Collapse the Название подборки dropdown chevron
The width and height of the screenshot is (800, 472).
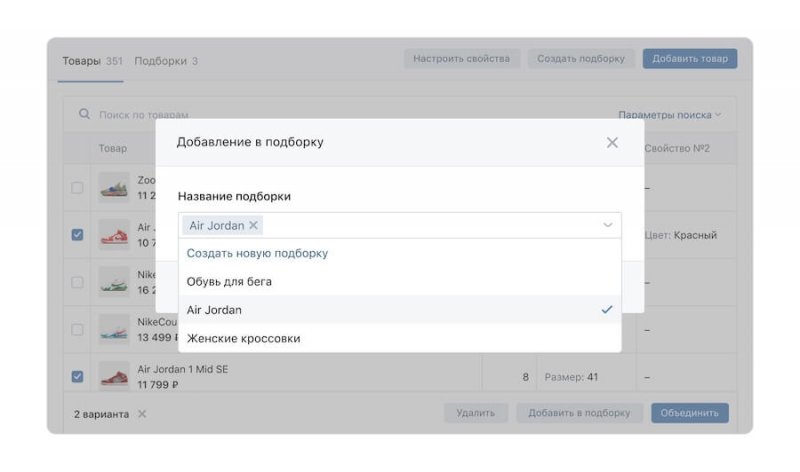(x=607, y=225)
